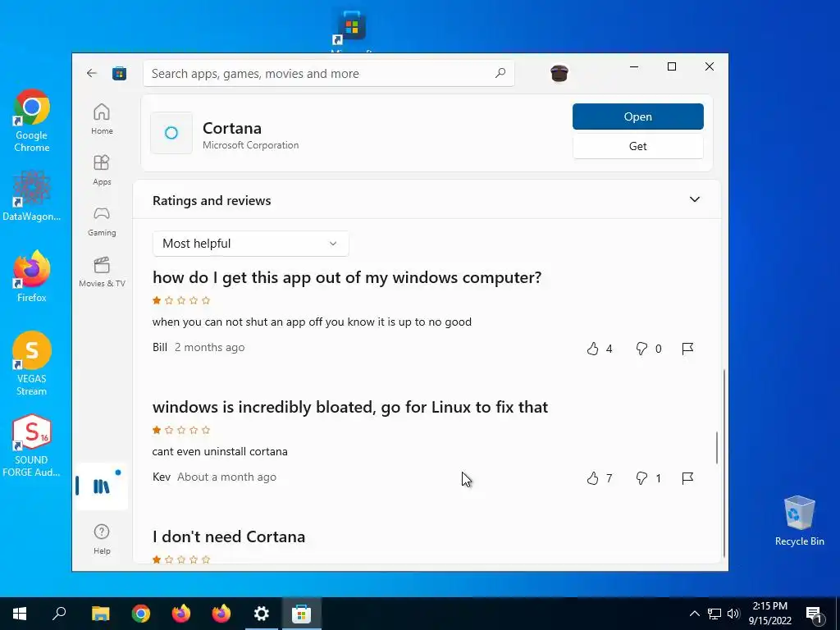Click Microsoft Store taskbar icon
Viewport: 840px width, 630px height.
point(302,614)
